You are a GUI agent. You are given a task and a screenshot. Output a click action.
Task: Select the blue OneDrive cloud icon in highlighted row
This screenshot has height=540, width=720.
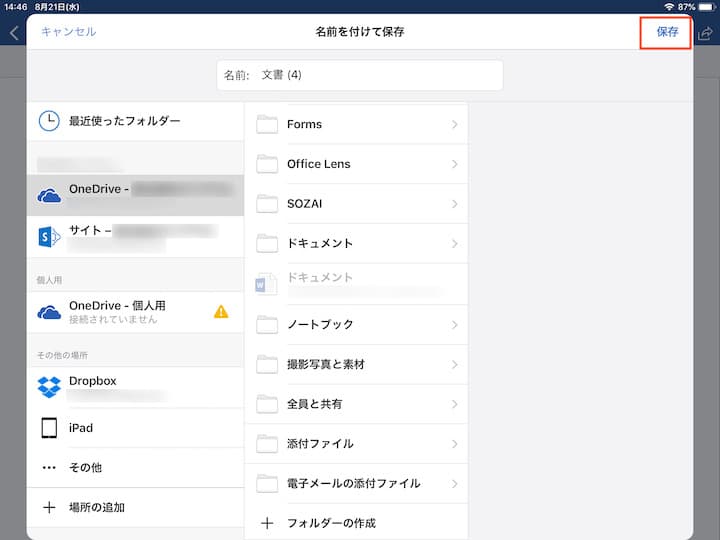(x=49, y=196)
